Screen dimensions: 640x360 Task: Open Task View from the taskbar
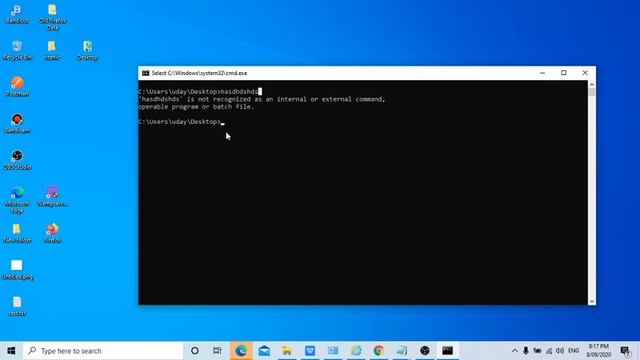(x=217, y=351)
